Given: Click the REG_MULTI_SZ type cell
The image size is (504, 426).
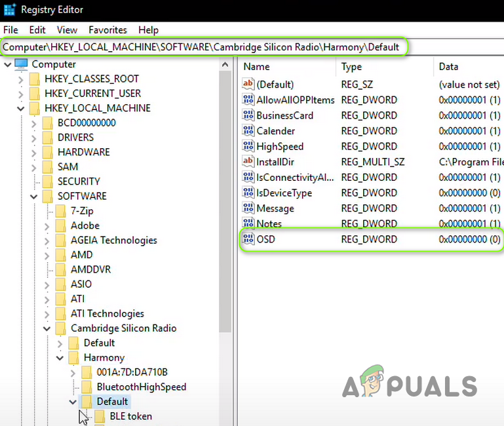Looking at the screenshot, I should tap(373, 162).
